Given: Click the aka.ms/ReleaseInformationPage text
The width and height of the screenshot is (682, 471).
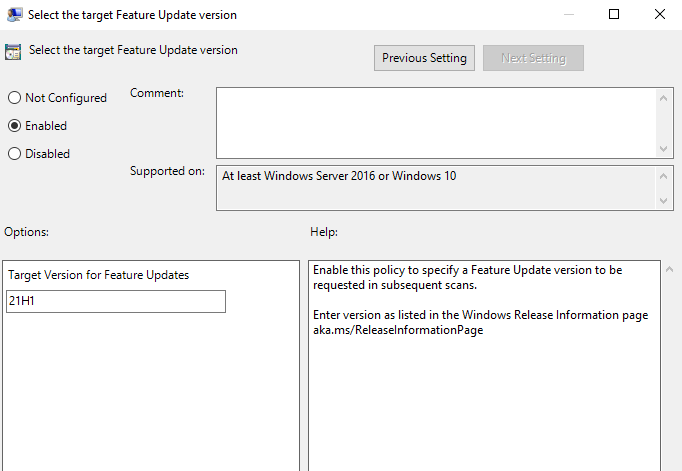Looking at the screenshot, I should (x=398, y=330).
